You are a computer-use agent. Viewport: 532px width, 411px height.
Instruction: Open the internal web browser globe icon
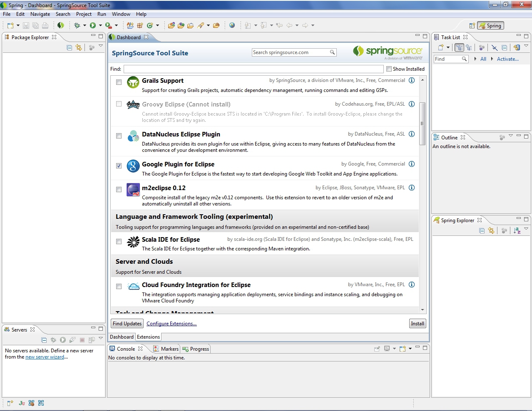[232, 25]
